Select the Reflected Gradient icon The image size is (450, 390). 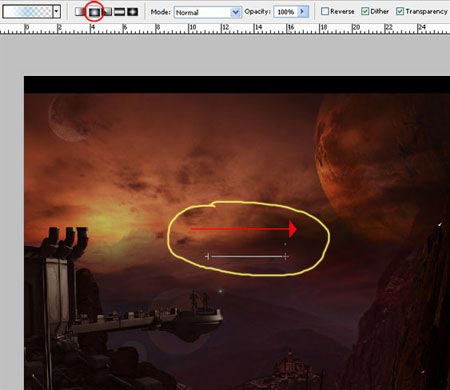(119, 12)
